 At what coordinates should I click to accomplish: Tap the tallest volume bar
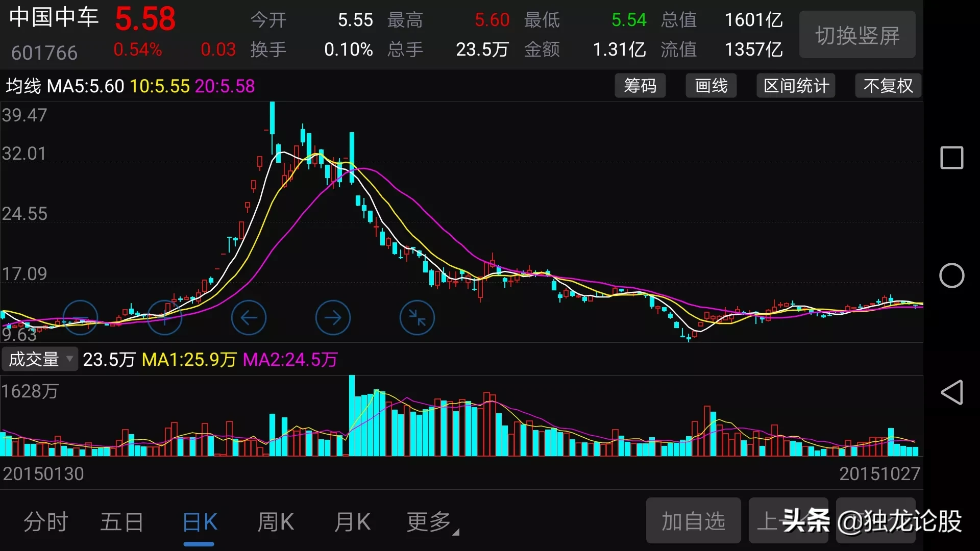(x=352, y=416)
